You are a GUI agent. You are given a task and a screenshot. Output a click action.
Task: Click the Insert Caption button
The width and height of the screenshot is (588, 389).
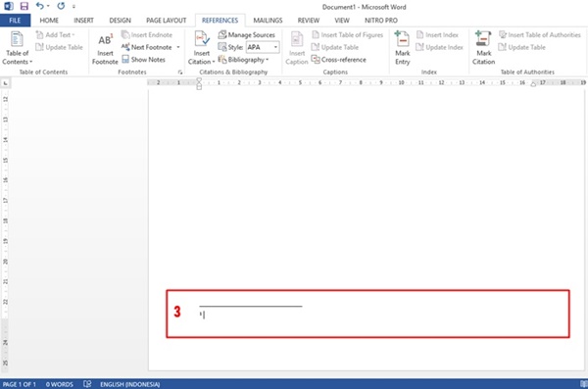tap(297, 48)
